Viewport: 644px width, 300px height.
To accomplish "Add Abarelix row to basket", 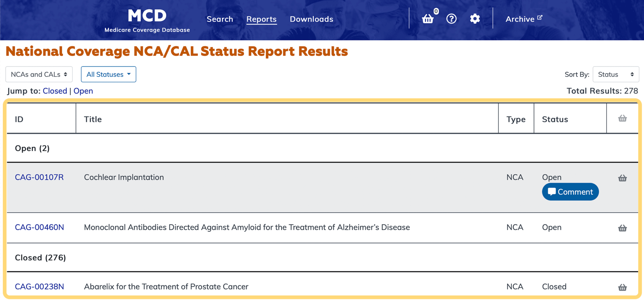I will [x=622, y=287].
